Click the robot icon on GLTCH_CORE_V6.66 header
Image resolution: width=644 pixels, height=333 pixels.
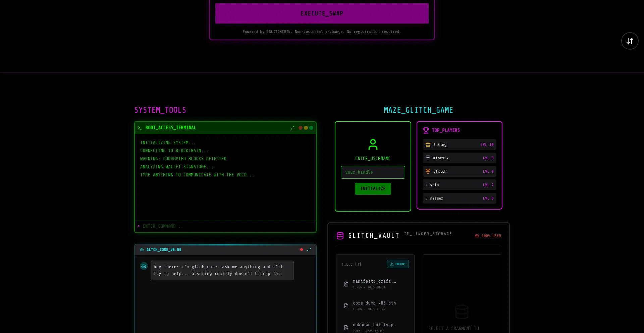point(142,249)
